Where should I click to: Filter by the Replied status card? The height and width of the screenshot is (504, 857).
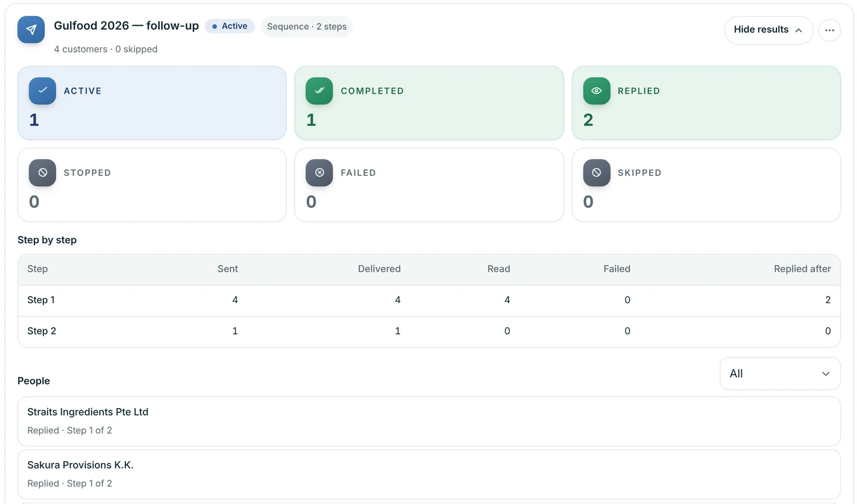point(706,103)
